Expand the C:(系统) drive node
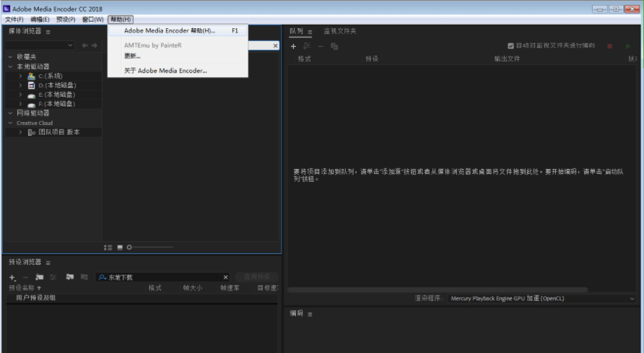 [x=20, y=76]
